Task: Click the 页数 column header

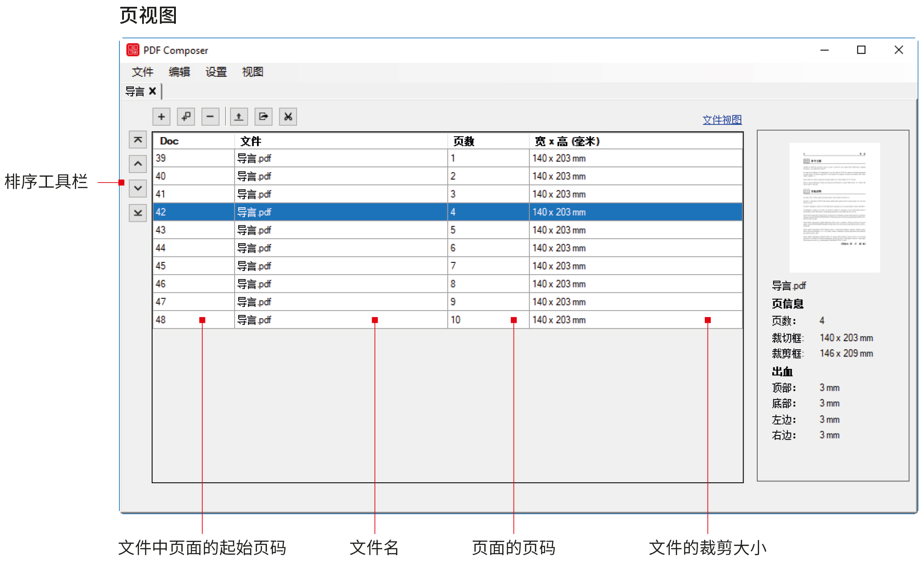Action: pyautogui.click(x=464, y=141)
